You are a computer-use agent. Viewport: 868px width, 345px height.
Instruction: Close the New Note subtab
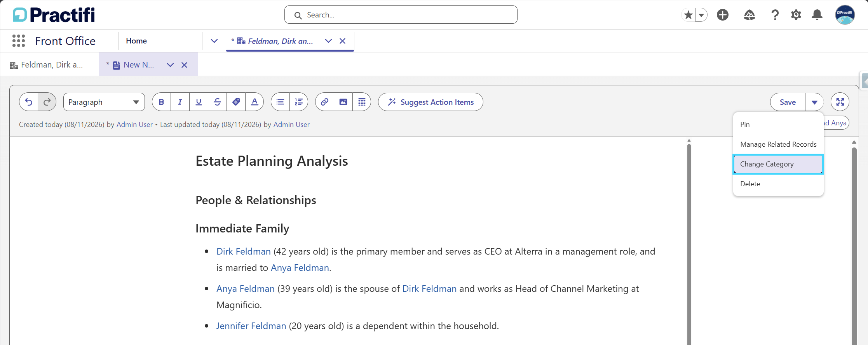(185, 65)
